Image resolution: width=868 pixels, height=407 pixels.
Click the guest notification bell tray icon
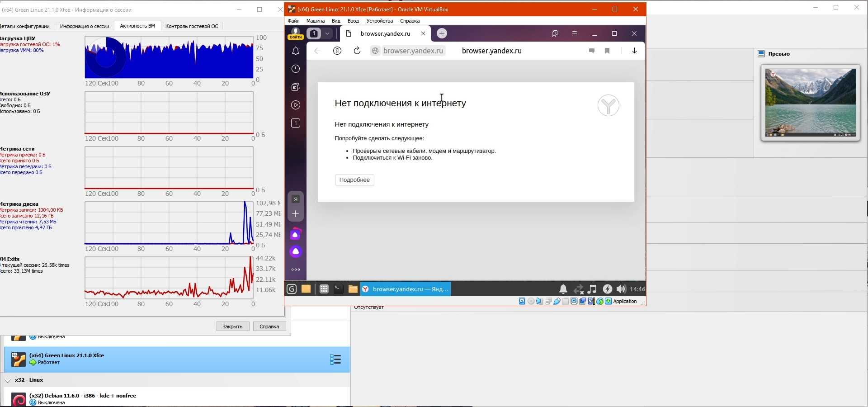[x=563, y=289]
